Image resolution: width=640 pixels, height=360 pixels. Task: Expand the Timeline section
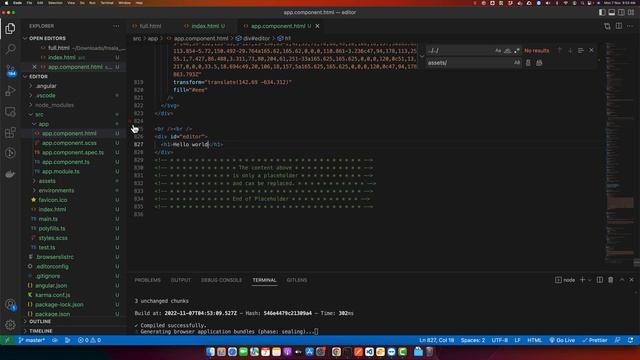click(x=41, y=331)
